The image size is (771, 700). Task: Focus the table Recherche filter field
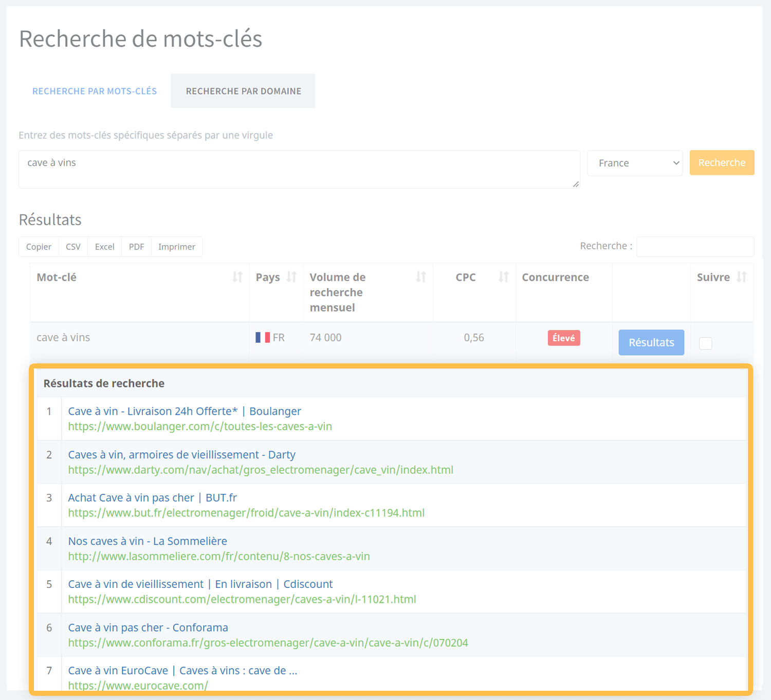point(695,247)
